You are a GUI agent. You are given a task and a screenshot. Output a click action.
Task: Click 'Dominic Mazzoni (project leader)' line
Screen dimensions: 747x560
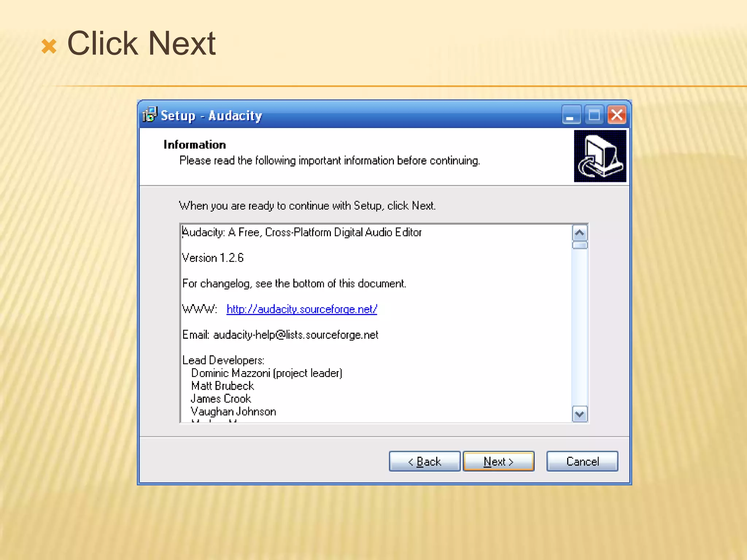[267, 373]
